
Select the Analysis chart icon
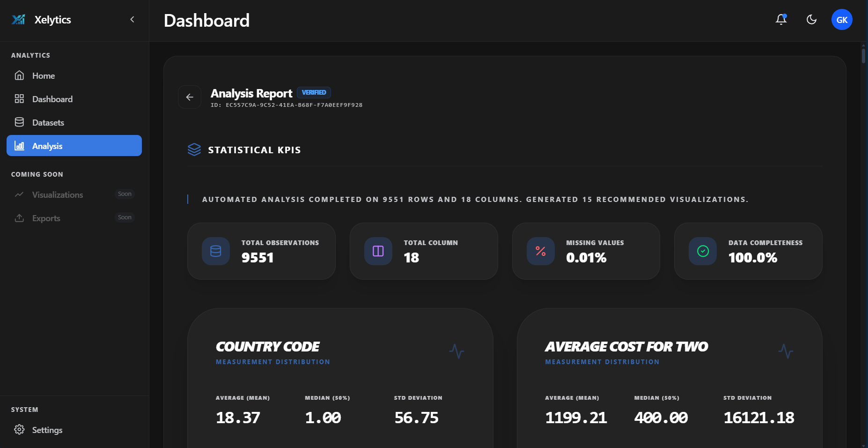19,146
